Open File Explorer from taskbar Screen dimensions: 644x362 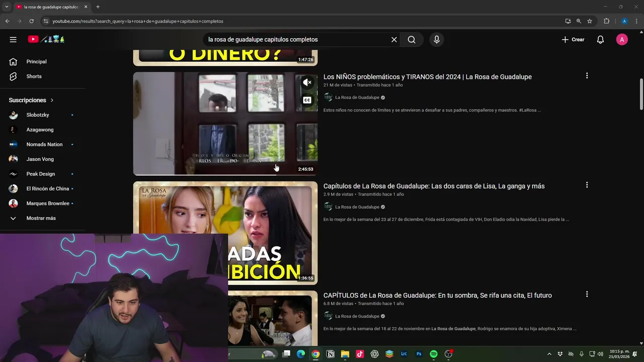click(345, 354)
